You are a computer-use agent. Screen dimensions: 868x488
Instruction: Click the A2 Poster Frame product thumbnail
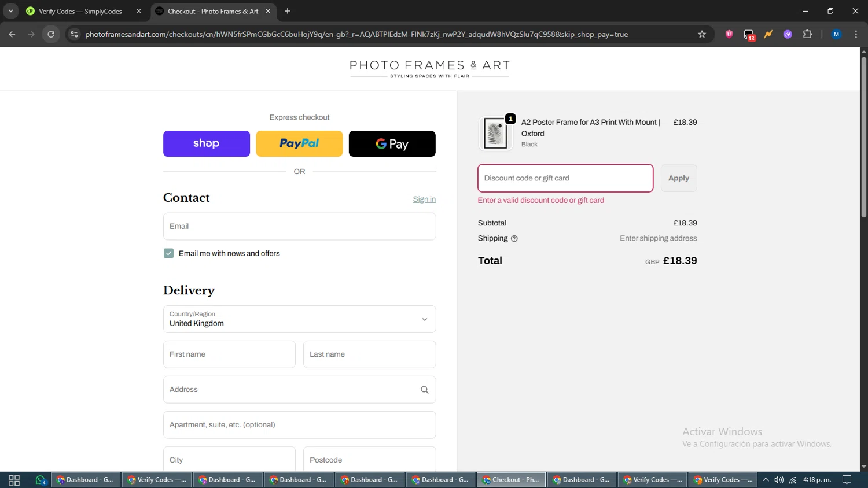pos(495,134)
